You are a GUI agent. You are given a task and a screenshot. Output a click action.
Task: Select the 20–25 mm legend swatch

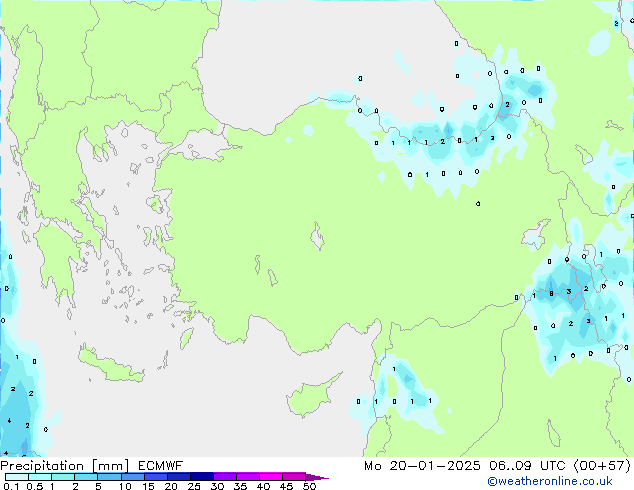click(x=178, y=477)
